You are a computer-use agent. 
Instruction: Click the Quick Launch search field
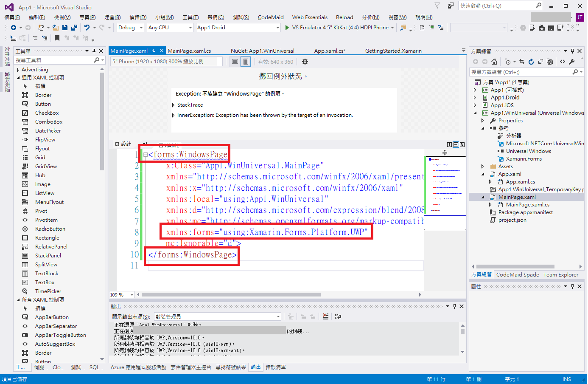501,6
